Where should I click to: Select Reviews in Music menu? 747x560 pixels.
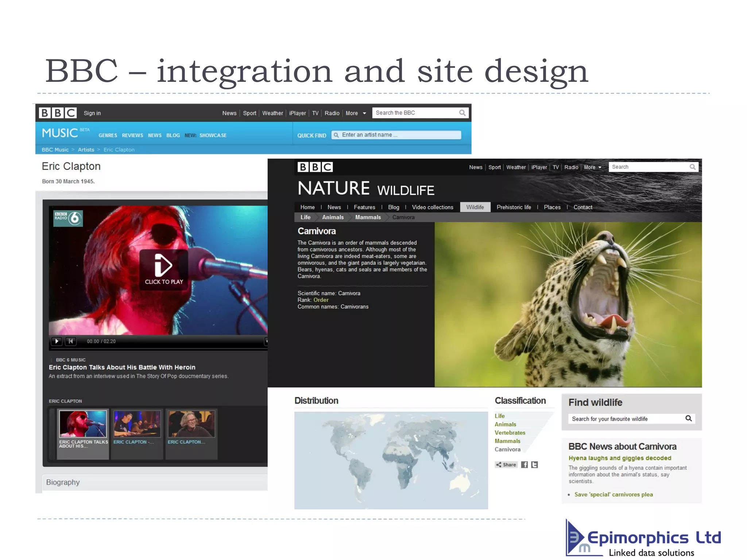click(132, 135)
